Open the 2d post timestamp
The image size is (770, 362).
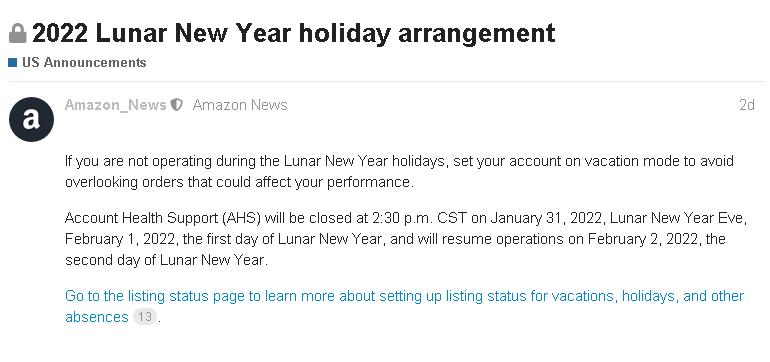[747, 105]
